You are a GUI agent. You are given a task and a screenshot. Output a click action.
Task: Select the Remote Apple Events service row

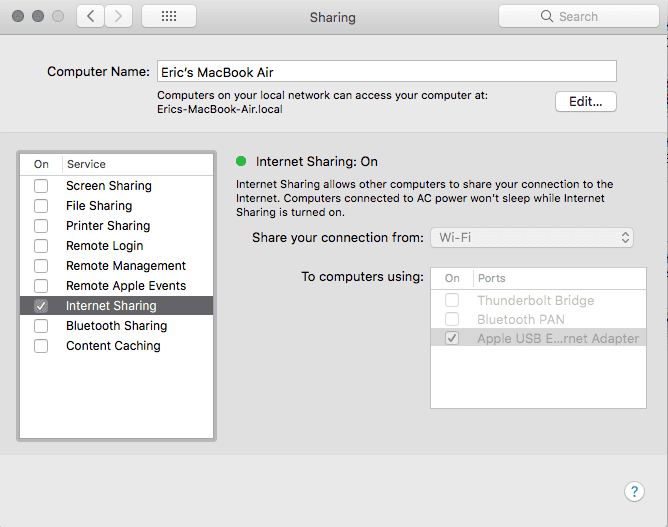point(116,286)
